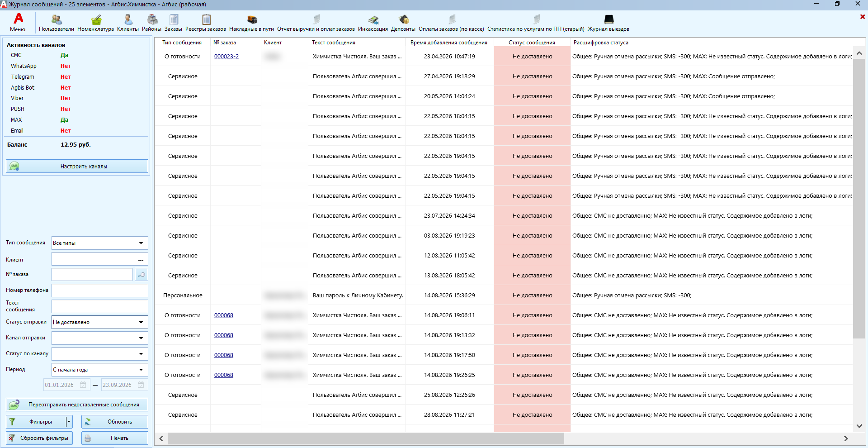Open the Журнал выездов toolbar icon
The image size is (868, 448).
pyautogui.click(x=609, y=23)
